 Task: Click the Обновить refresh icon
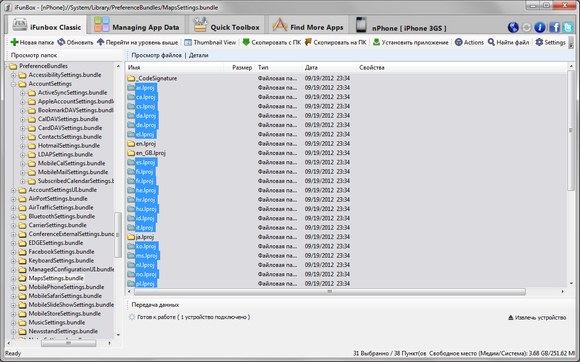point(61,42)
